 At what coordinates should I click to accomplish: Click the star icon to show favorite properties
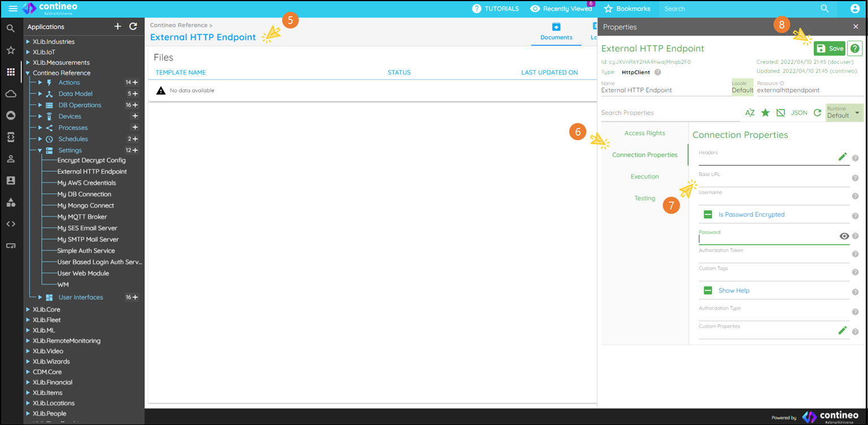tap(765, 112)
